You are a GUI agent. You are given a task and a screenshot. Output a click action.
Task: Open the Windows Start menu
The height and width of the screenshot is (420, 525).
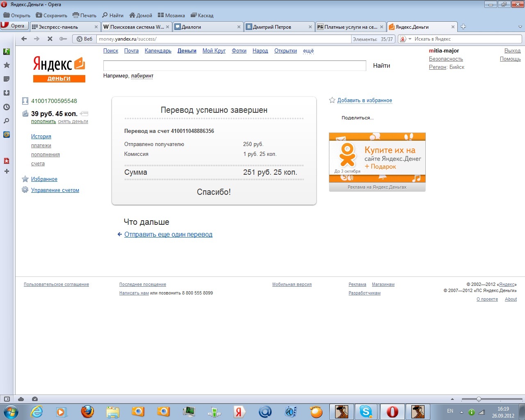(x=11, y=411)
